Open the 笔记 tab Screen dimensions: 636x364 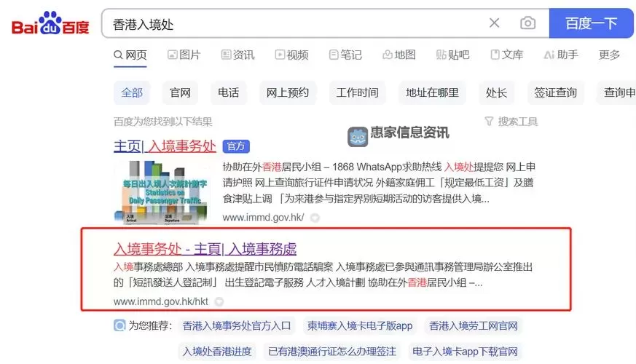click(345, 55)
